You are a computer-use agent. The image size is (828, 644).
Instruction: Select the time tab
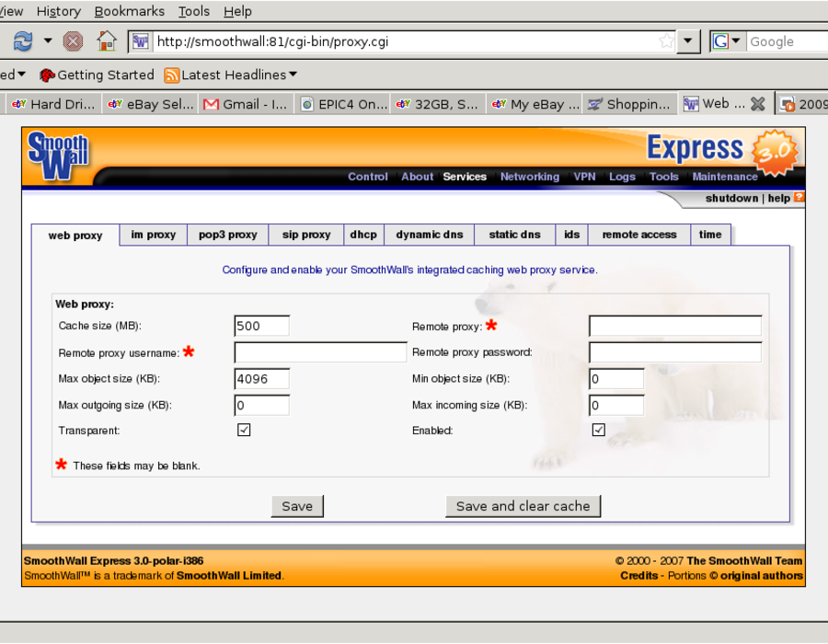pos(710,235)
